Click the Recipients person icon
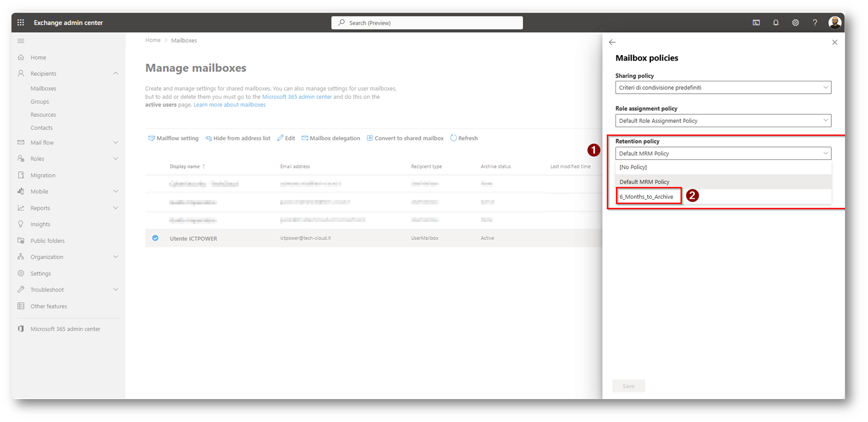Image resolution: width=868 pixels, height=422 pixels. [21, 73]
